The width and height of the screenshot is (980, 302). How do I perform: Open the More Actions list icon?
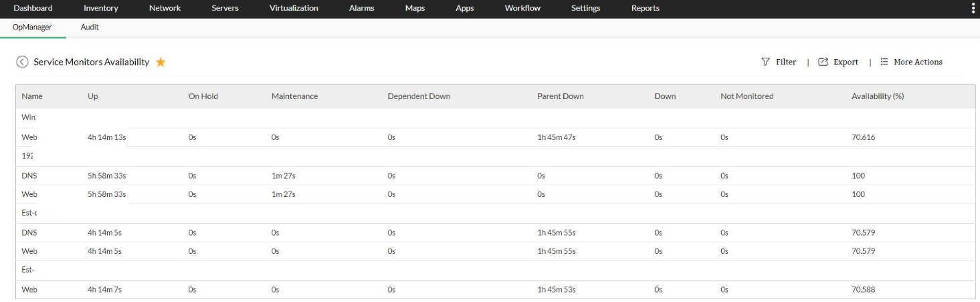[x=884, y=62]
